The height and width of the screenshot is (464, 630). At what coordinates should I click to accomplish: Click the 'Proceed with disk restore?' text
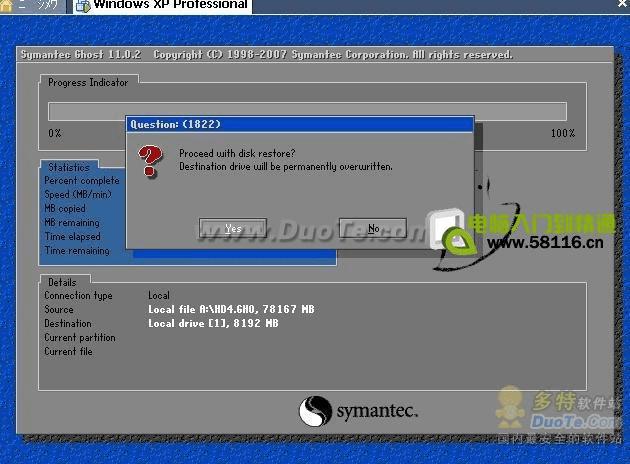pos(237,153)
